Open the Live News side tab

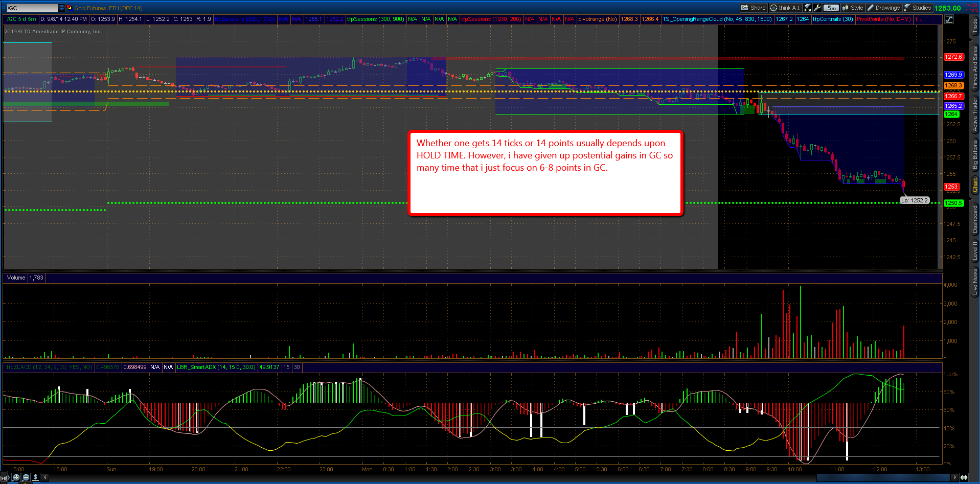click(x=975, y=282)
